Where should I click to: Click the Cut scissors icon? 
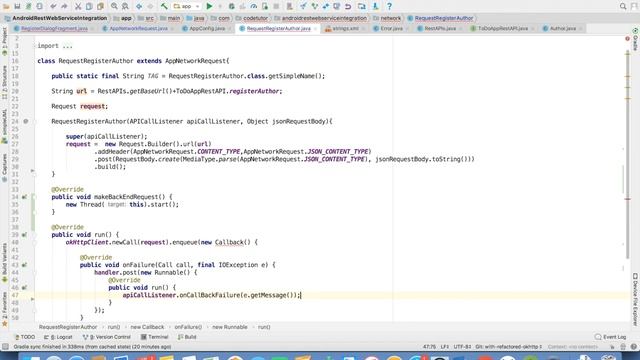click(78, 6)
